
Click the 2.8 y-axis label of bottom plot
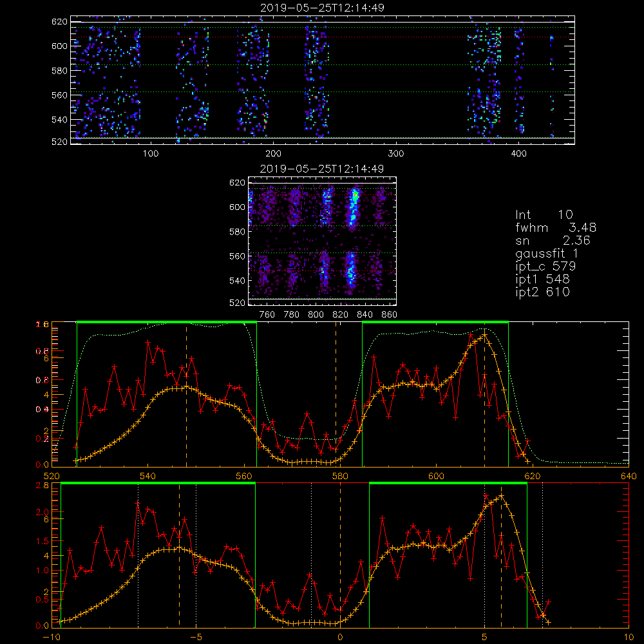click(x=43, y=485)
